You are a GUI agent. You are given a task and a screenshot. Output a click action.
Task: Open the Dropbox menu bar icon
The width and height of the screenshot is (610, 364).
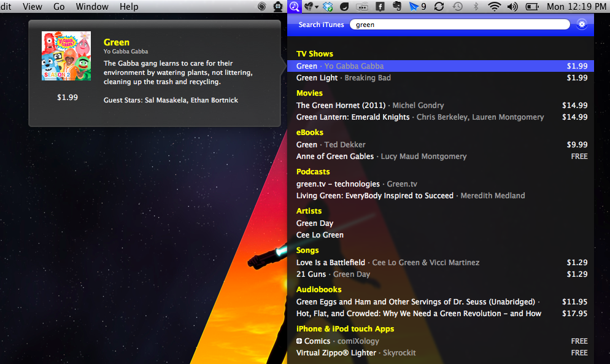coord(328,6)
